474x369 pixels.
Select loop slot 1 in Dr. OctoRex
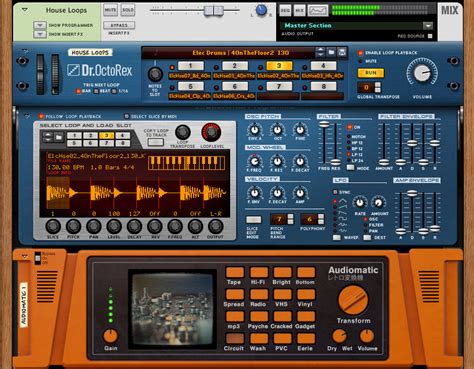[190, 66]
